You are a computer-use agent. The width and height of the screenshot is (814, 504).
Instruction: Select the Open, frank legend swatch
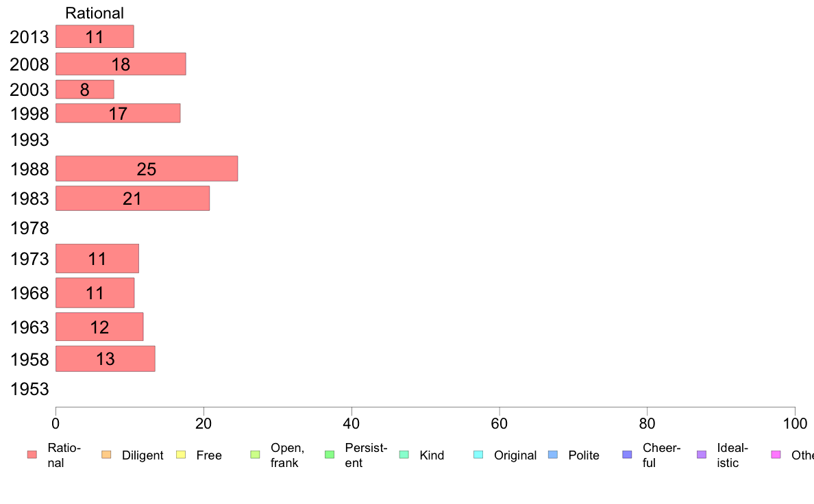[x=255, y=455]
